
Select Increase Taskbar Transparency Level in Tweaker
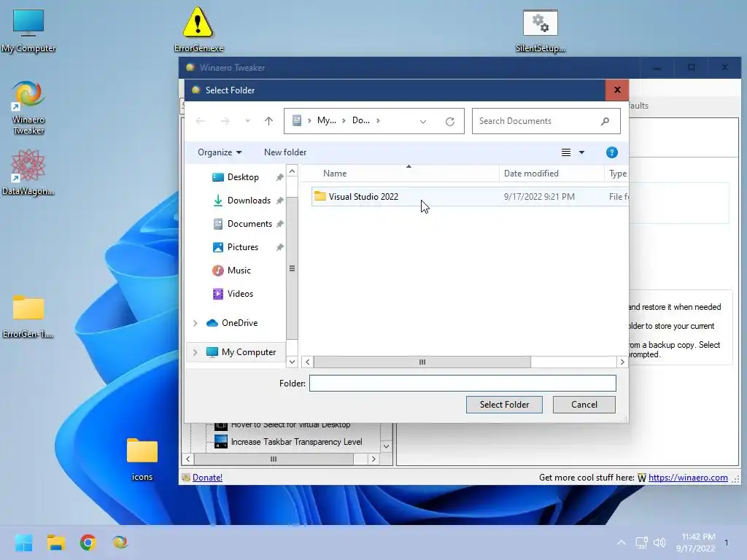[296, 442]
